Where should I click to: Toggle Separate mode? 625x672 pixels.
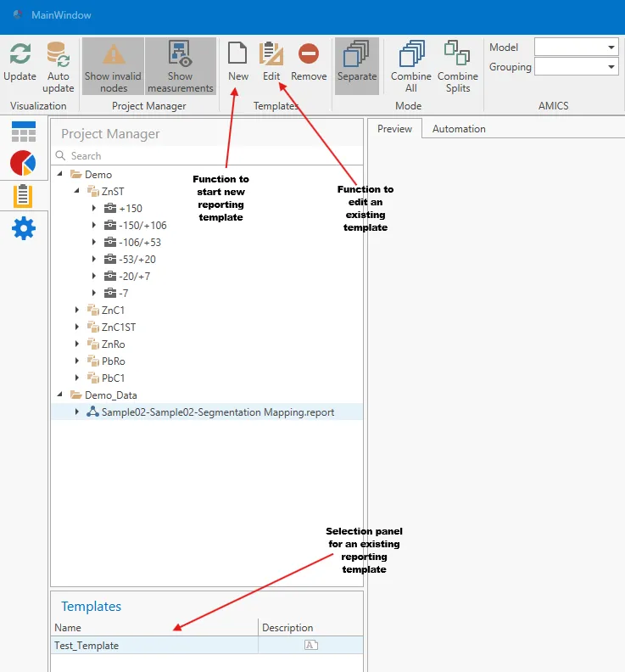click(x=357, y=66)
